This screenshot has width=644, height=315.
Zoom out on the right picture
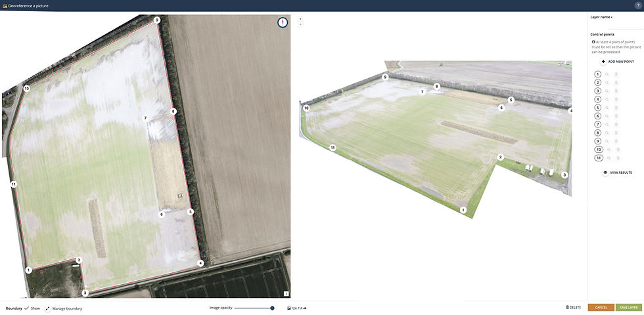[x=300, y=24]
